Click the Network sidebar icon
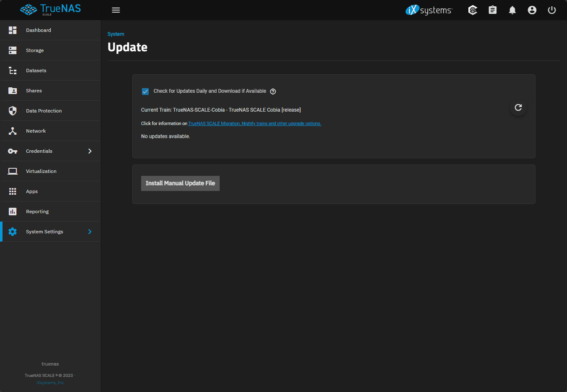This screenshot has width=567, height=392. (x=13, y=131)
